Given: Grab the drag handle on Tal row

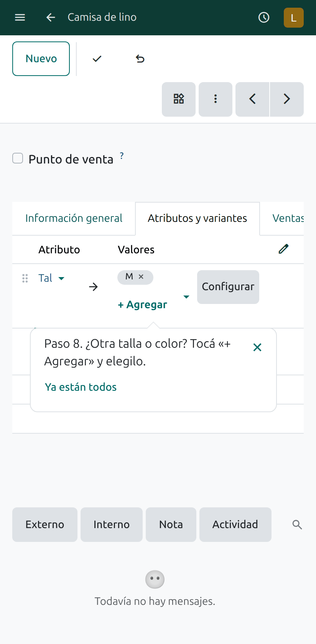Looking at the screenshot, I should 25,278.
